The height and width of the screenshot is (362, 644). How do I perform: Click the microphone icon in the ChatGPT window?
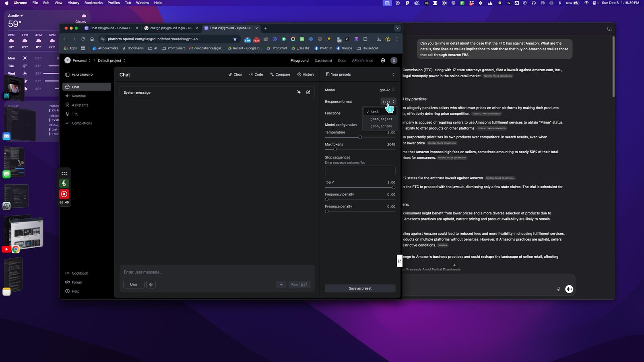point(558,289)
